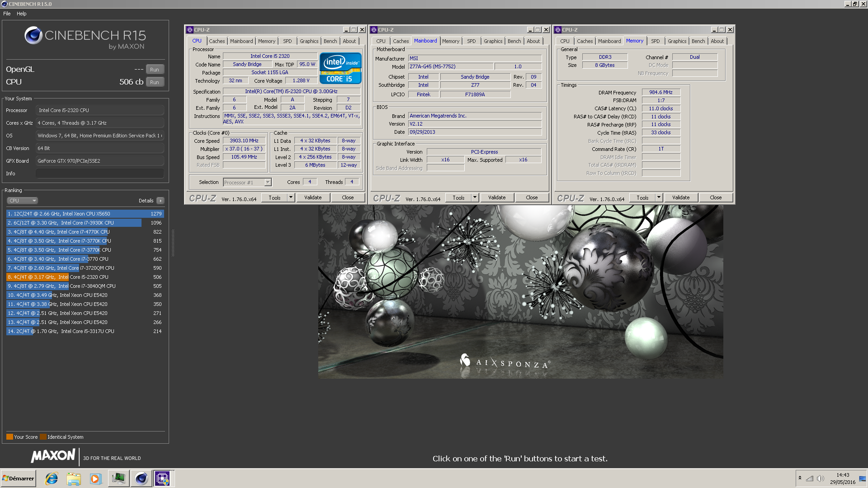
Task: Click Validate in Mainboard CPU-Z window
Action: [x=497, y=197]
